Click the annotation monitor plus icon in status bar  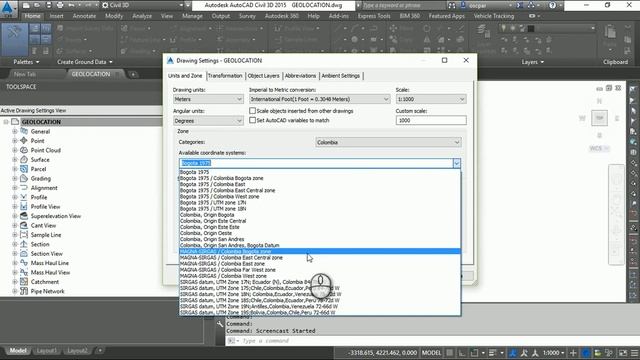pos(573,353)
